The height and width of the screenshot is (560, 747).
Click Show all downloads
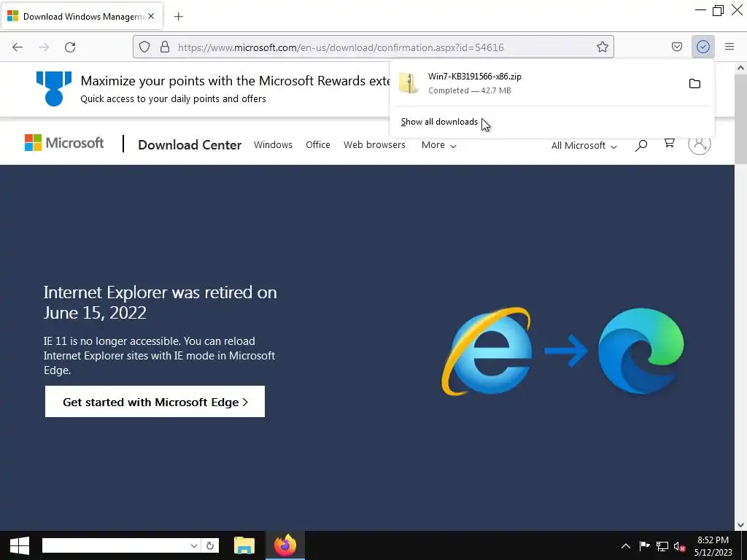tap(439, 122)
